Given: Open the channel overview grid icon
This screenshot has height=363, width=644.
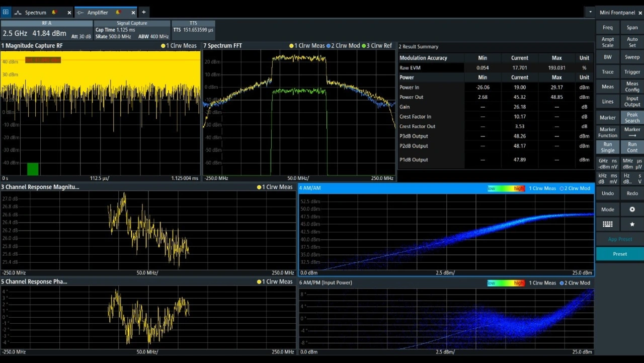Looking at the screenshot, I should 6,12.
